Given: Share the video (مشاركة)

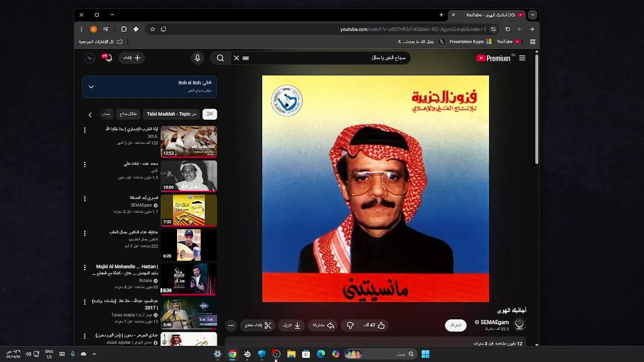Looking at the screenshot, I should point(324,325).
